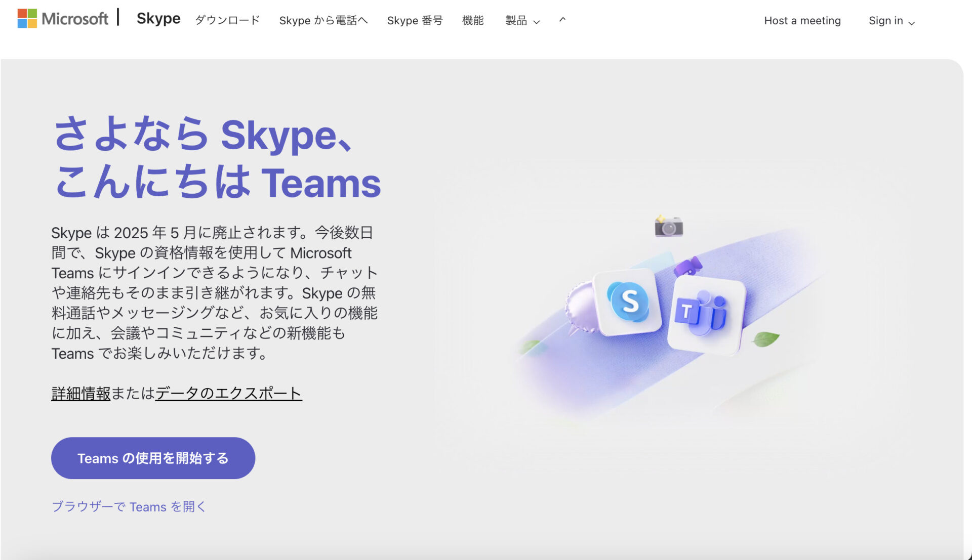This screenshot has width=972, height=560.
Task: Click Host a meeting
Action: click(802, 21)
